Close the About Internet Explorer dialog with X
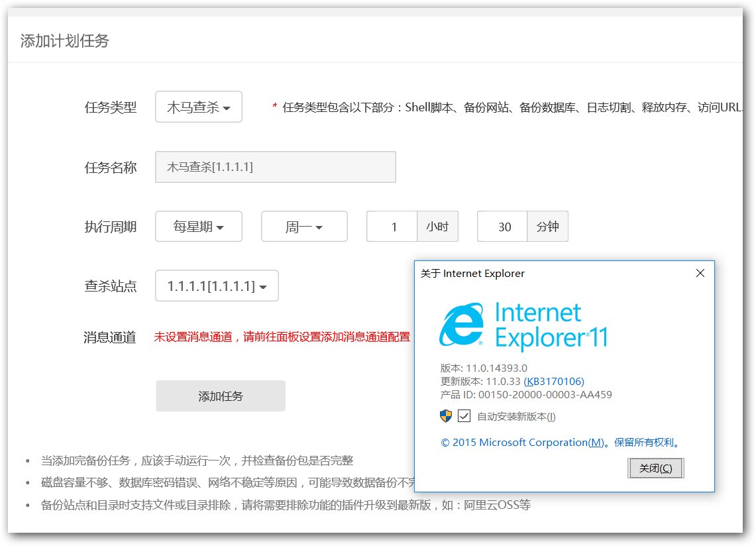 click(x=700, y=274)
